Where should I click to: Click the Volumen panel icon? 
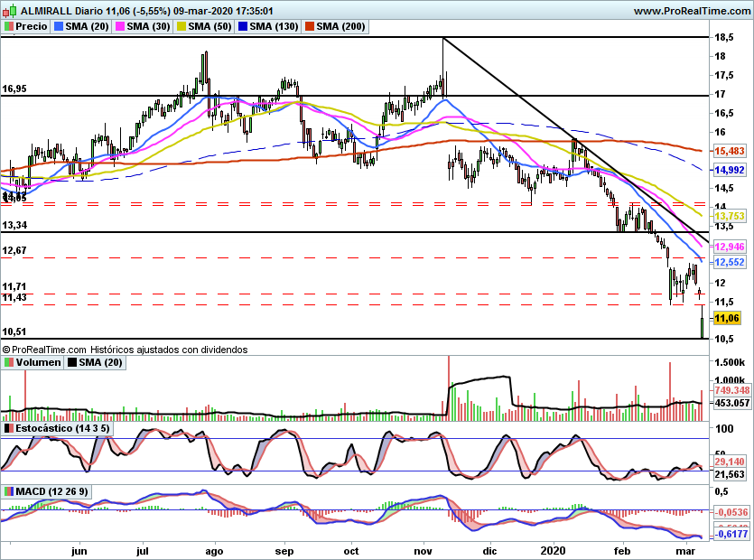(8, 362)
